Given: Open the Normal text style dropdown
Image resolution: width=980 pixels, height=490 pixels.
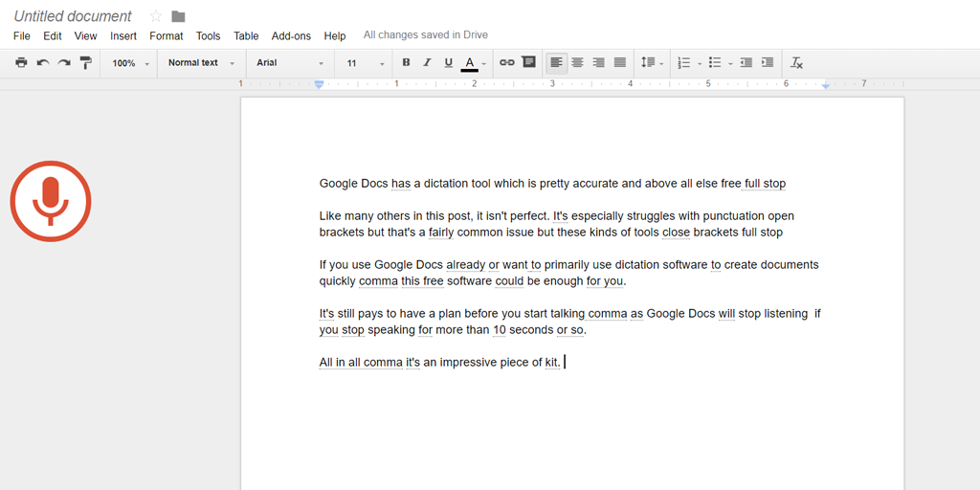Looking at the screenshot, I should click(201, 63).
